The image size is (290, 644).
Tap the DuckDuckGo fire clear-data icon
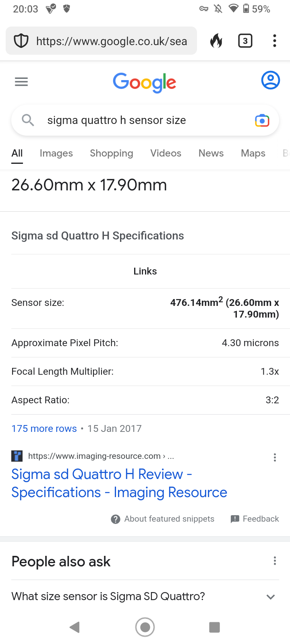tap(216, 41)
